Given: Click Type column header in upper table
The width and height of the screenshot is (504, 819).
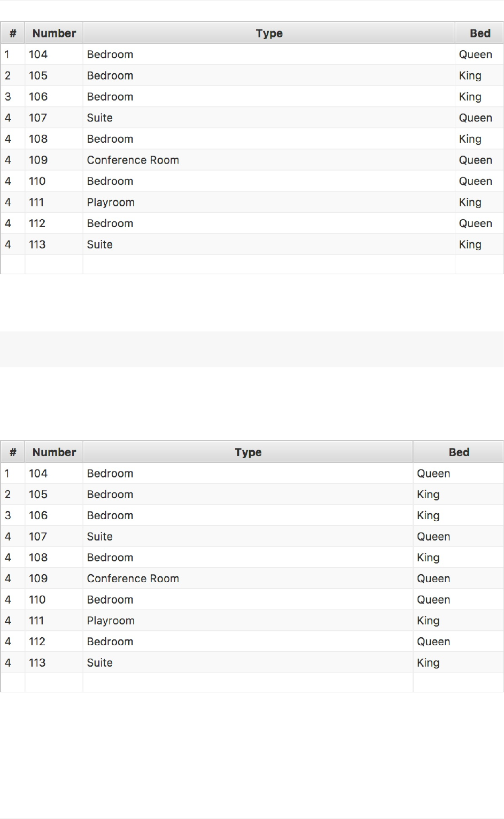Looking at the screenshot, I should 269,33.
